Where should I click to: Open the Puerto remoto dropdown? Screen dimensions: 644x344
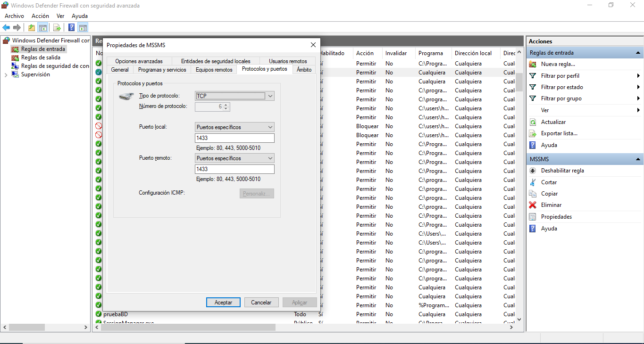[234, 158]
